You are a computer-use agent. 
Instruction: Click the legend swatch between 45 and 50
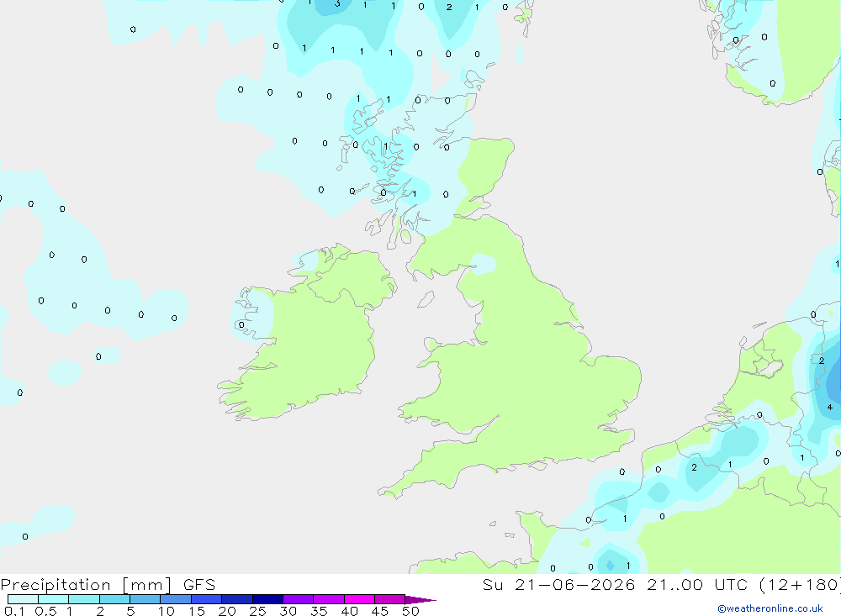390,599
